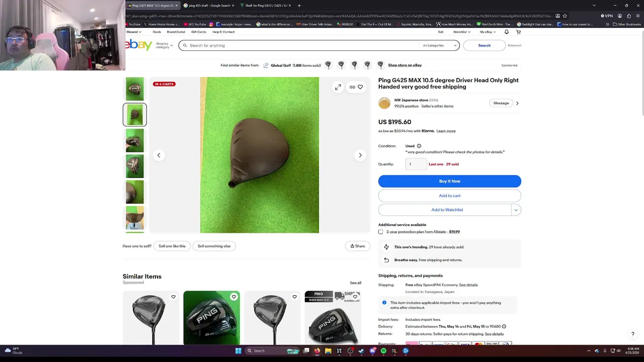Select the third product thumbnail
This screenshot has height=362, width=644.
[135, 140]
